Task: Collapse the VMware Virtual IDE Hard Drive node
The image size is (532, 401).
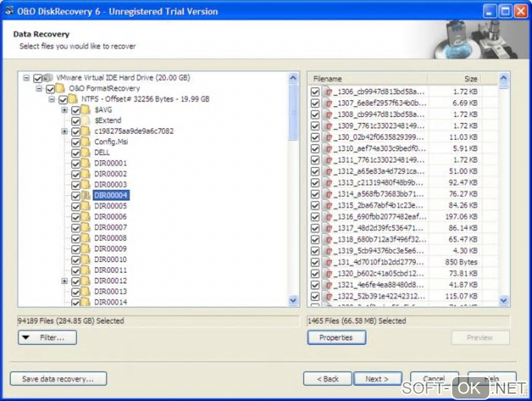Action: [x=27, y=78]
